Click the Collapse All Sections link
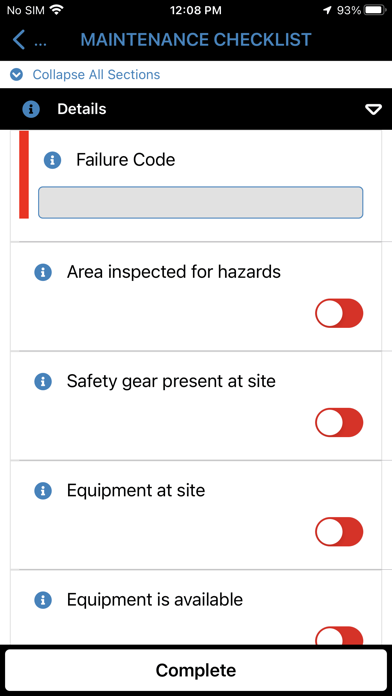Screen dimensions: 392x696 (96, 75)
